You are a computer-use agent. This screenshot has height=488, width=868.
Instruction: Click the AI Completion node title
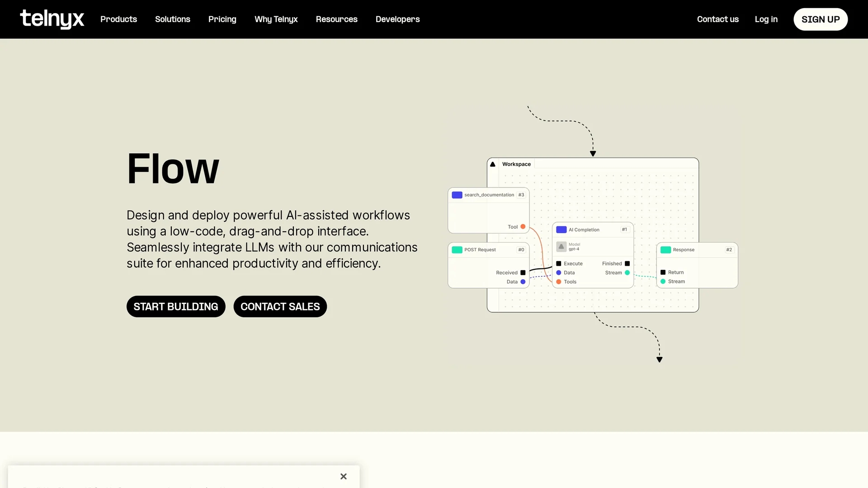click(x=584, y=230)
